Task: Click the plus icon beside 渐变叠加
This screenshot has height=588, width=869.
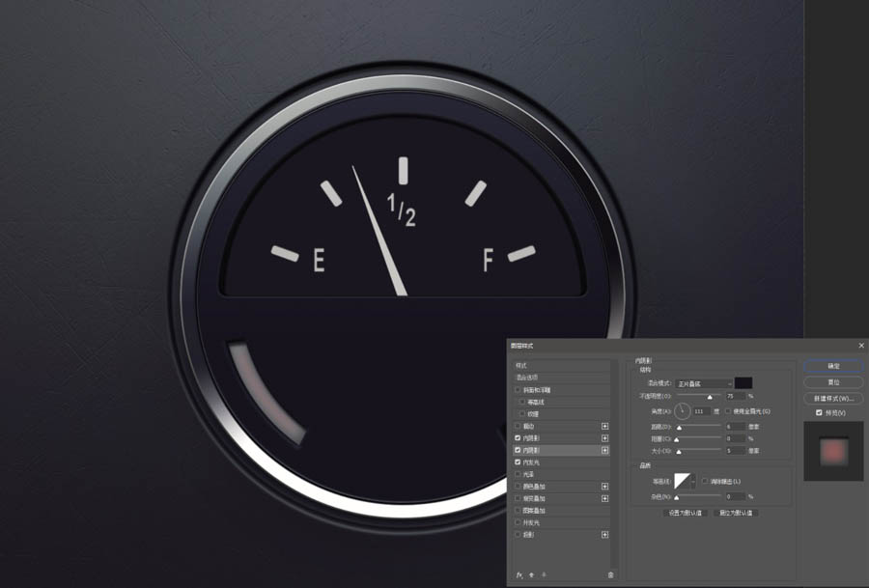Action: pos(604,499)
